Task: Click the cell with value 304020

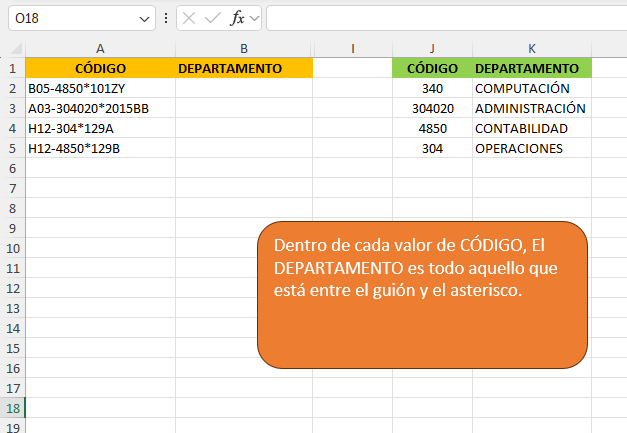Action: click(432, 108)
